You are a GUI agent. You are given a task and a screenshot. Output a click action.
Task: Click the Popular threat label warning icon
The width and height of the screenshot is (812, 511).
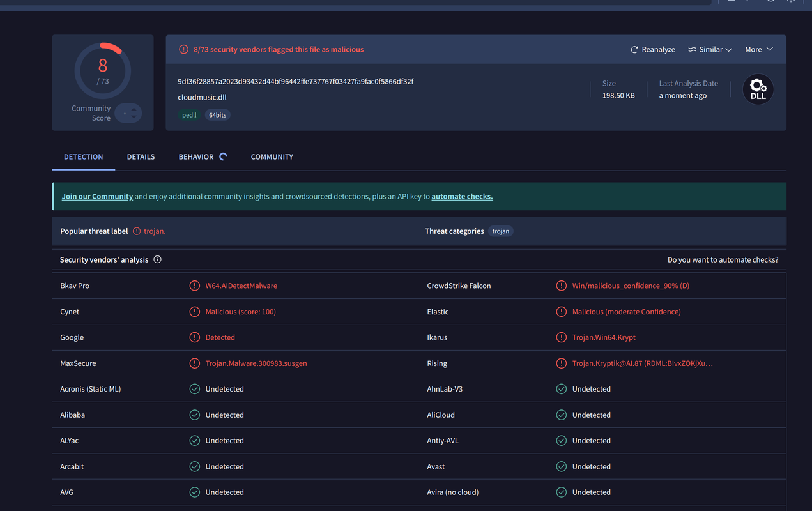click(137, 231)
